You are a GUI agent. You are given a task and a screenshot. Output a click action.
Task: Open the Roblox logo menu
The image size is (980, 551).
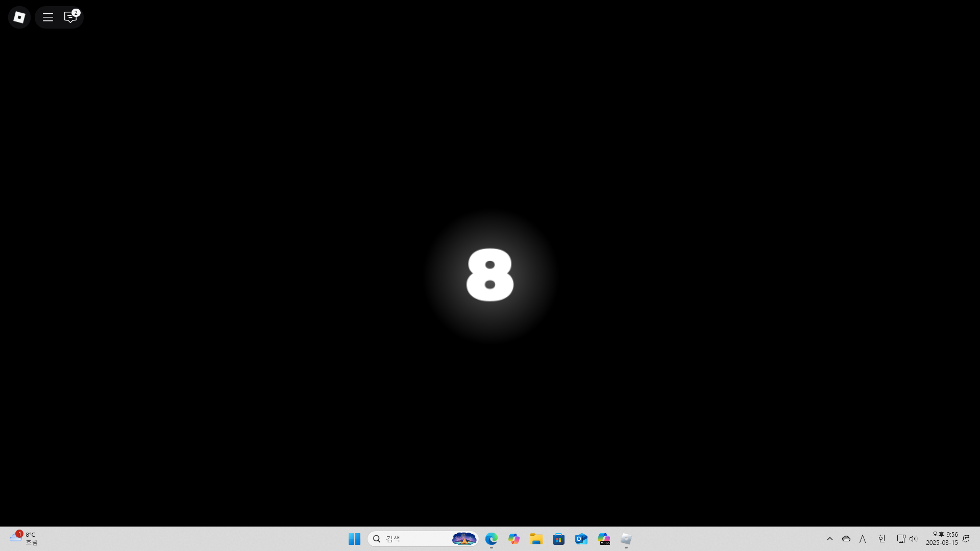tap(19, 17)
